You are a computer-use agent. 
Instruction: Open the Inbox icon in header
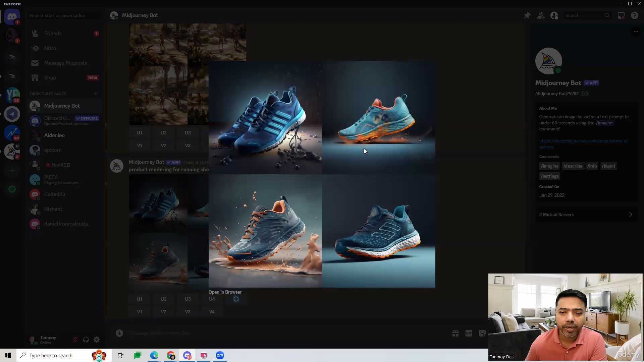pyautogui.click(x=621, y=15)
